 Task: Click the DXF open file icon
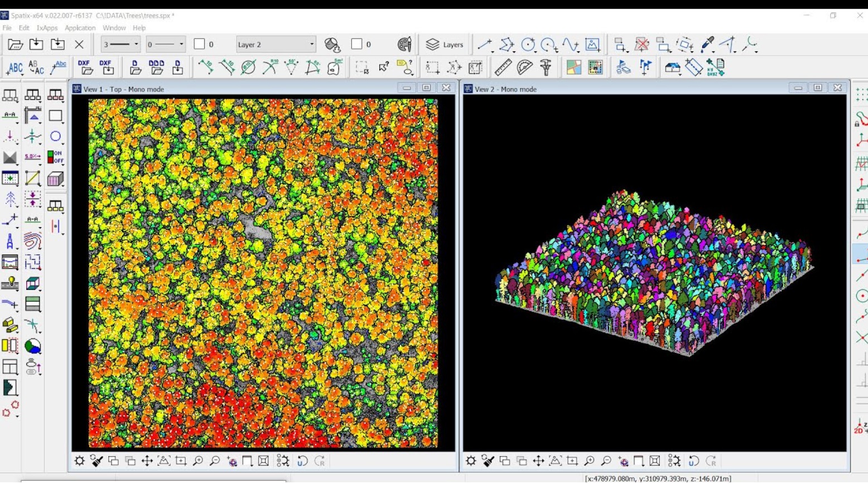(85, 67)
